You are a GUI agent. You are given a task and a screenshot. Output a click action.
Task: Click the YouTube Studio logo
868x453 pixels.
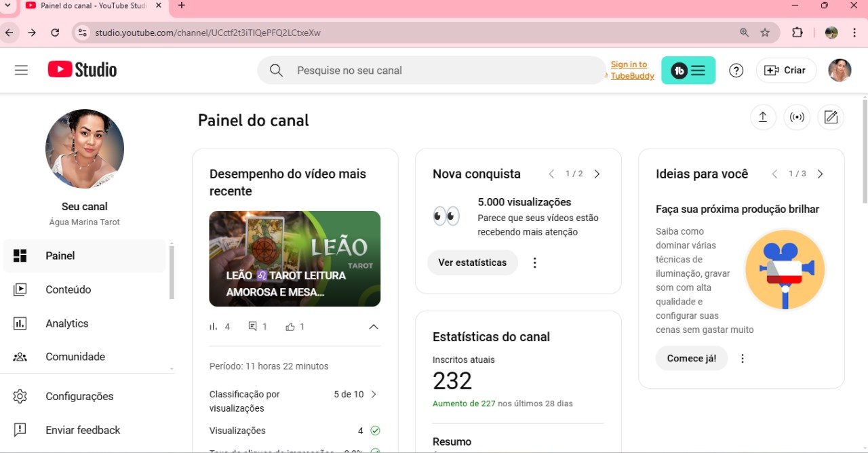[82, 70]
